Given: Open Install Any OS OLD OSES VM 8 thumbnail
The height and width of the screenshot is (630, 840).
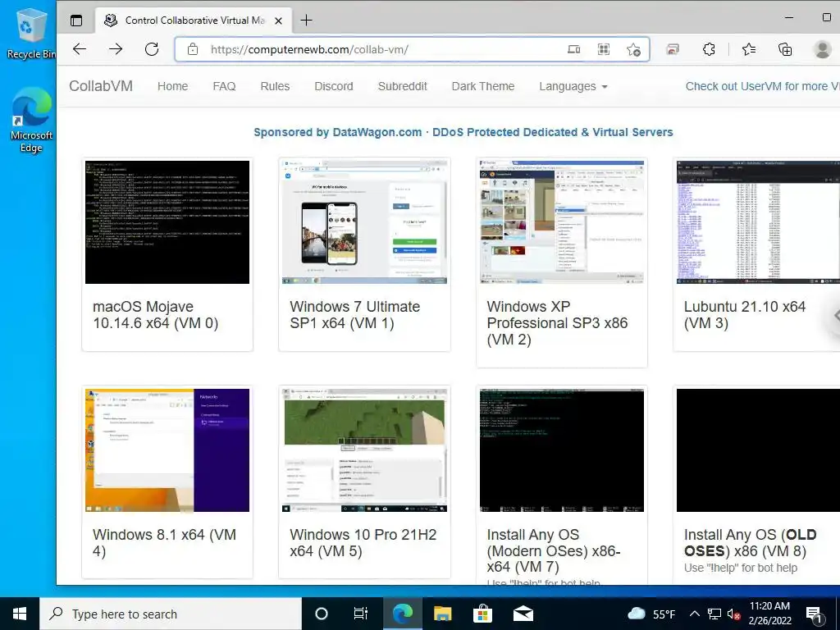Looking at the screenshot, I should tap(758, 450).
